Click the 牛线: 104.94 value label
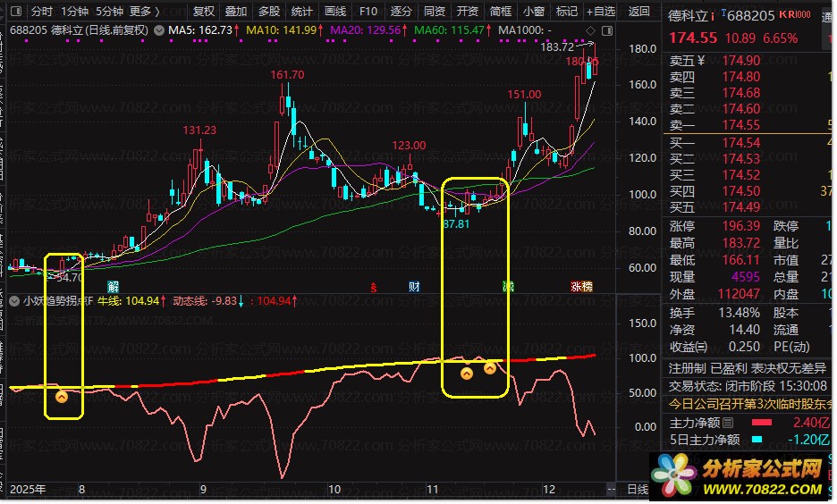837x504 pixels. coord(131,301)
